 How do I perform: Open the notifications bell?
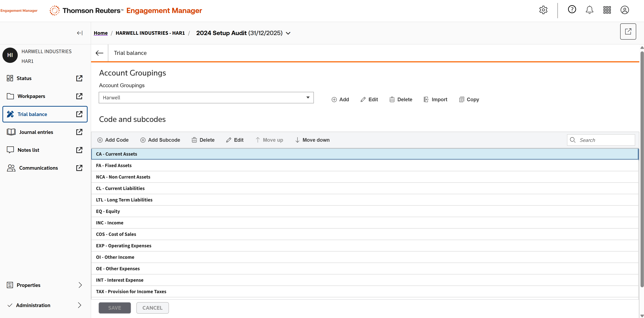[x=589, y=10]
